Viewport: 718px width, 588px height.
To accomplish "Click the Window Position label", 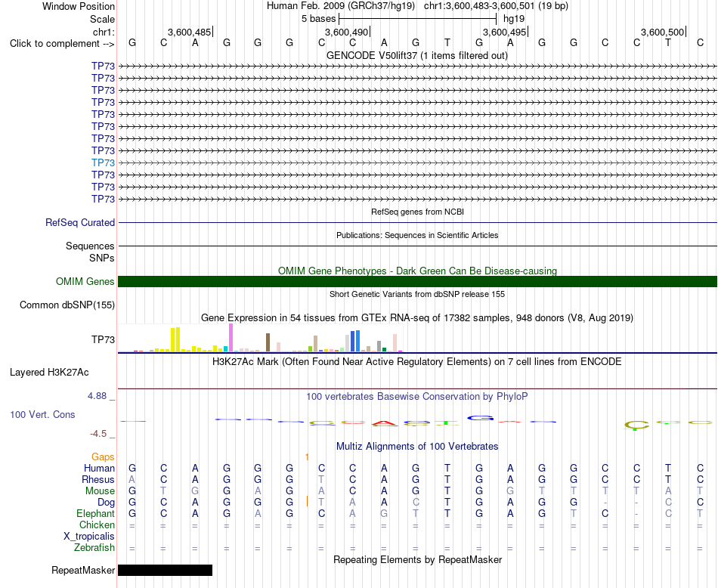I will (x=79, y=6).
